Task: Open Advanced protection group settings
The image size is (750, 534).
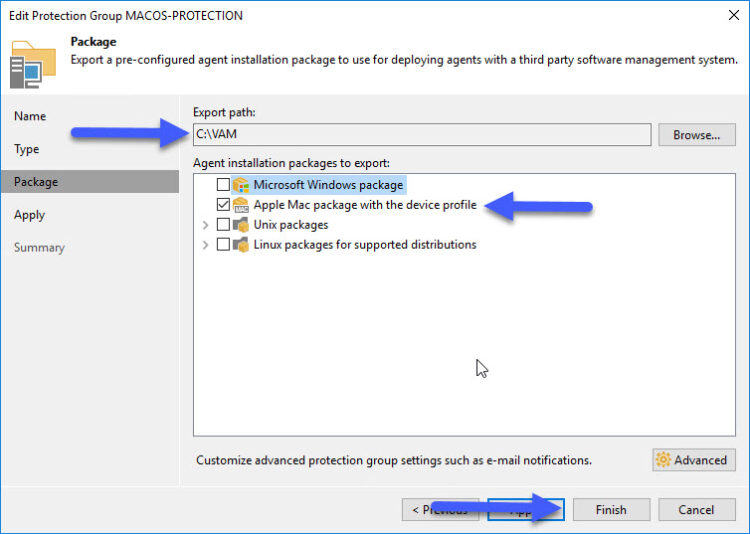Action: [x=694, y=460]
